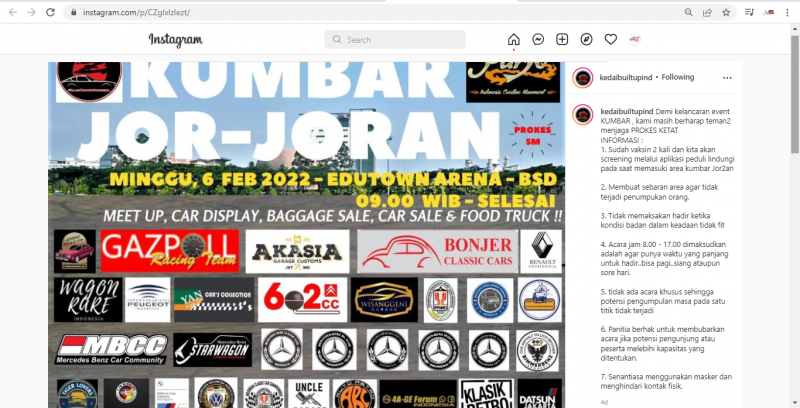Reload the Instagram page
This screenshot has width=800, height=408.
pos(50,12)
